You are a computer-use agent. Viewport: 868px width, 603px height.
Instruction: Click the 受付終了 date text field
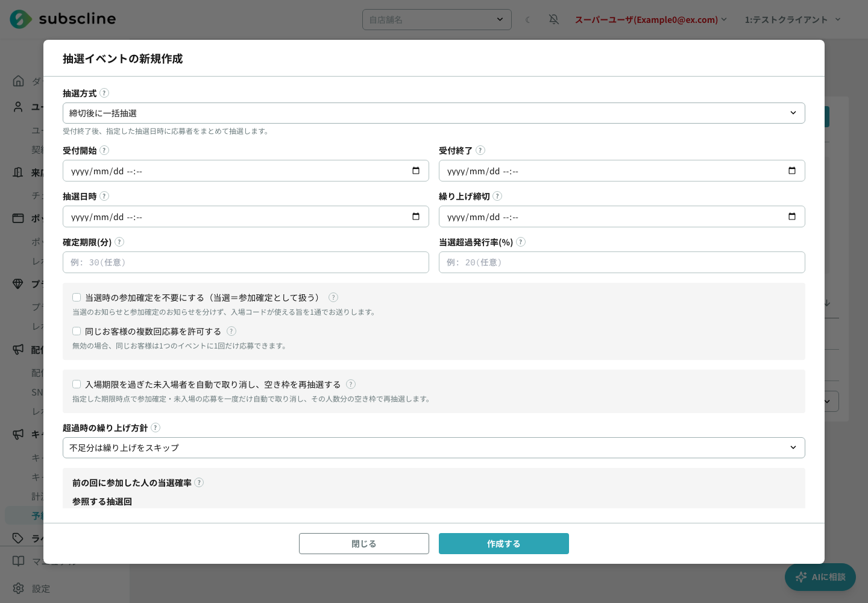point(622,171)
